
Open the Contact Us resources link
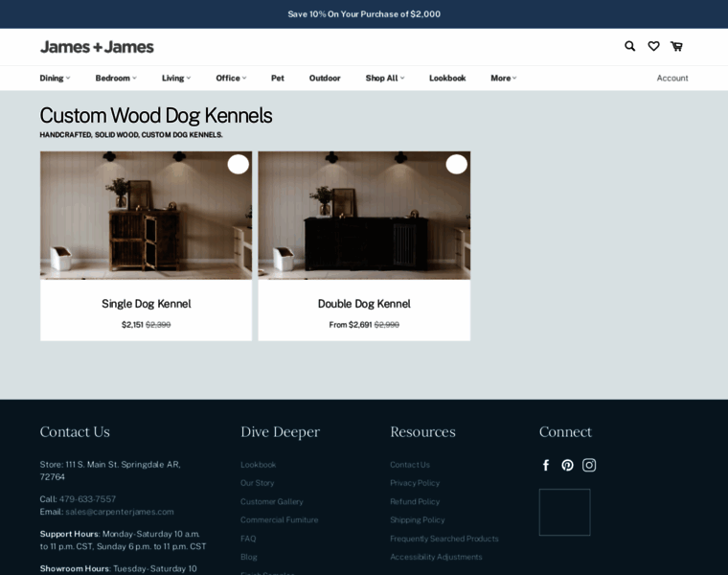coord(410,465)
